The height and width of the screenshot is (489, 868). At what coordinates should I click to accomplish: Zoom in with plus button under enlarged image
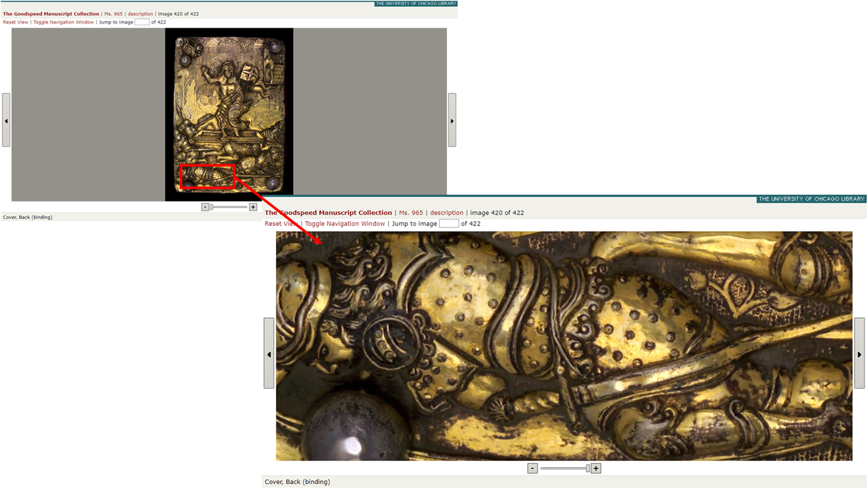click(596, 469)
